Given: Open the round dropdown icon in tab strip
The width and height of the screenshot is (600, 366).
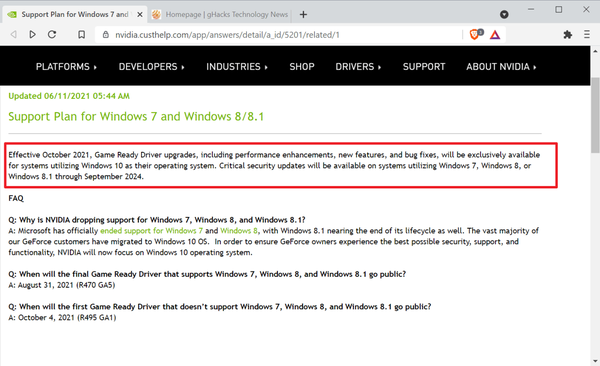Looking at the screenshot, I should [504, 15].
